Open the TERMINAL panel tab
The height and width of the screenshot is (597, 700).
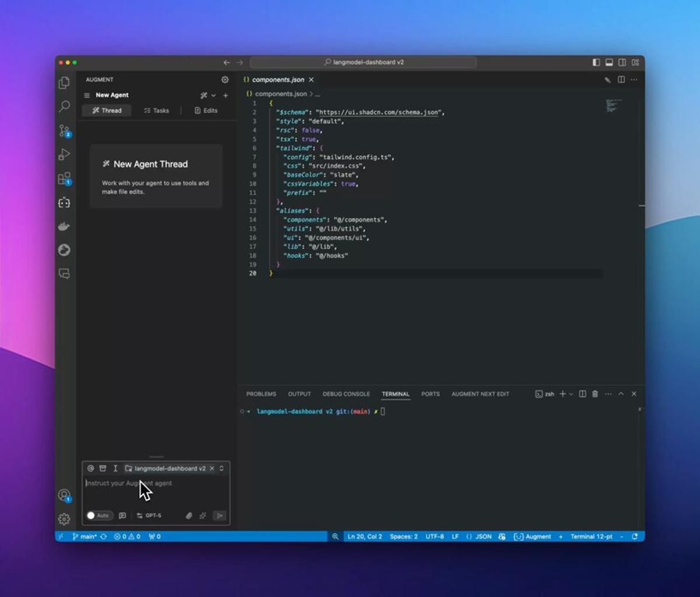click(x=395, y=394)
